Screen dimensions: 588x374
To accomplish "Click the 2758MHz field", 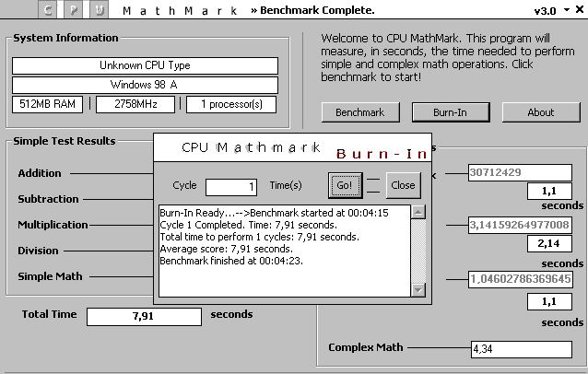I will [x=135, y=104].
